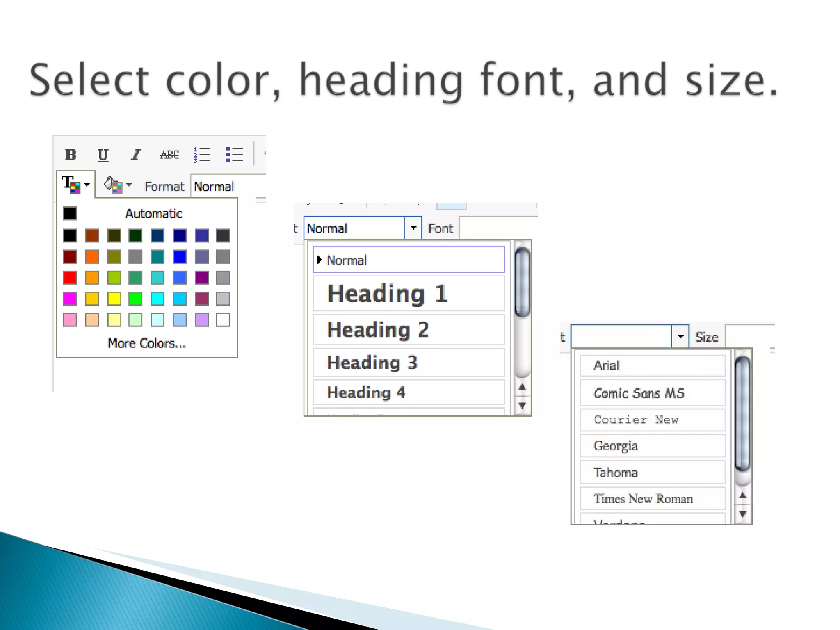Expand the Normal format dropdown arrow
Image resolution: width=840 pixels, height=630 pixels.
[x=413, y=228]
